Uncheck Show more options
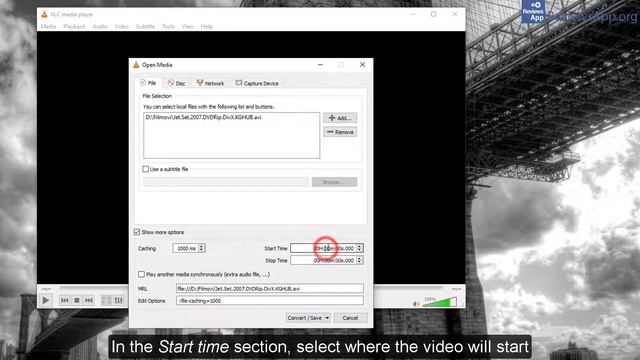640x360 pixels. coord(137,232)
